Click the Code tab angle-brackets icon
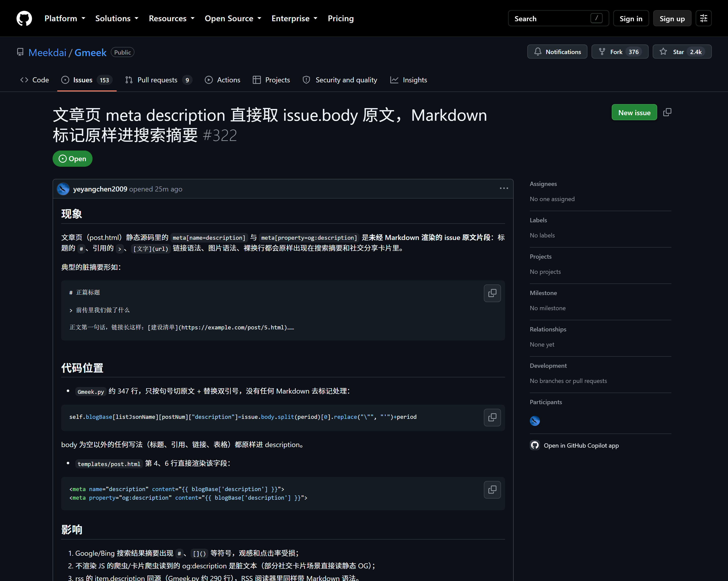Screen dimensions: 728x581 click(x=24, y=80)
